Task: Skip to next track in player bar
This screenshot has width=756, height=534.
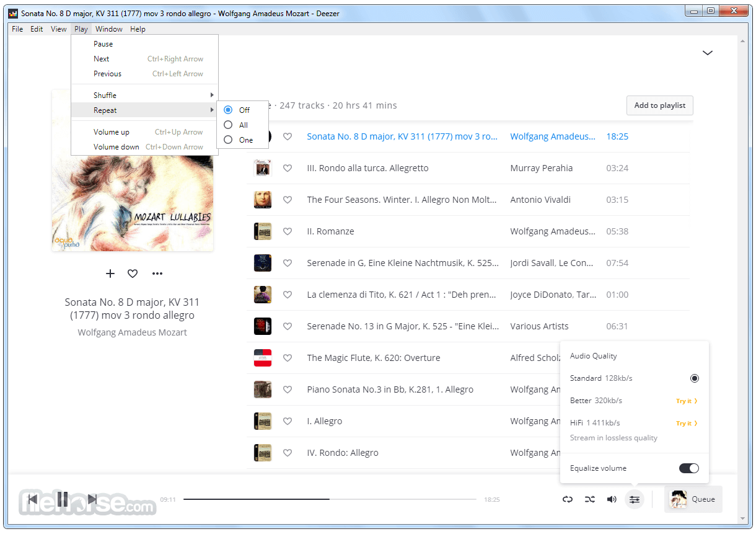Action: (92, 499)
